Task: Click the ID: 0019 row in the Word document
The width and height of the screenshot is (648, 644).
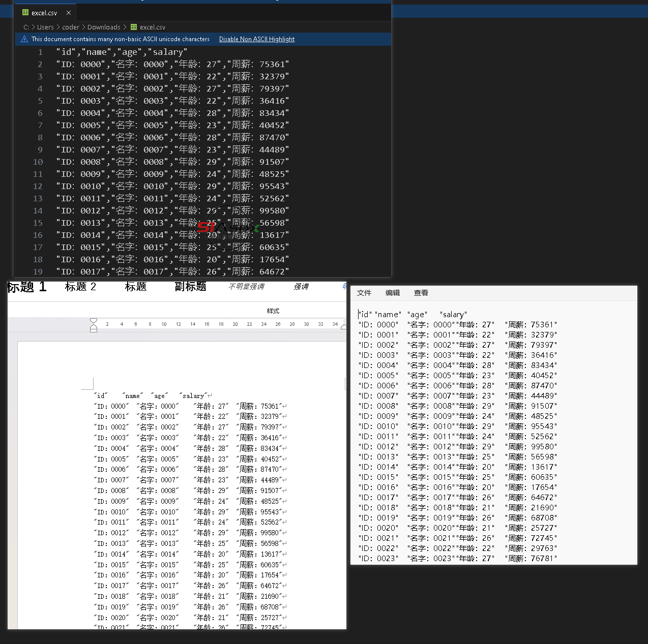Action: [x=190, y=607]
